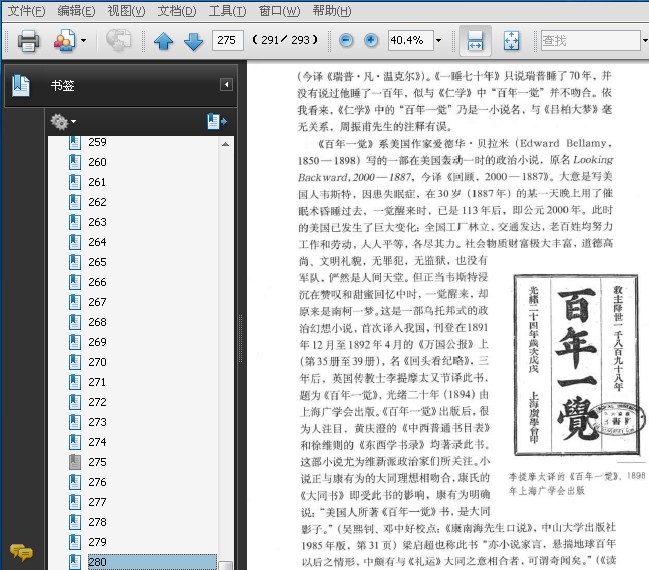Click the Print icon in the toolbar
This screenshot has width=649, height=570.
[28, 41]
